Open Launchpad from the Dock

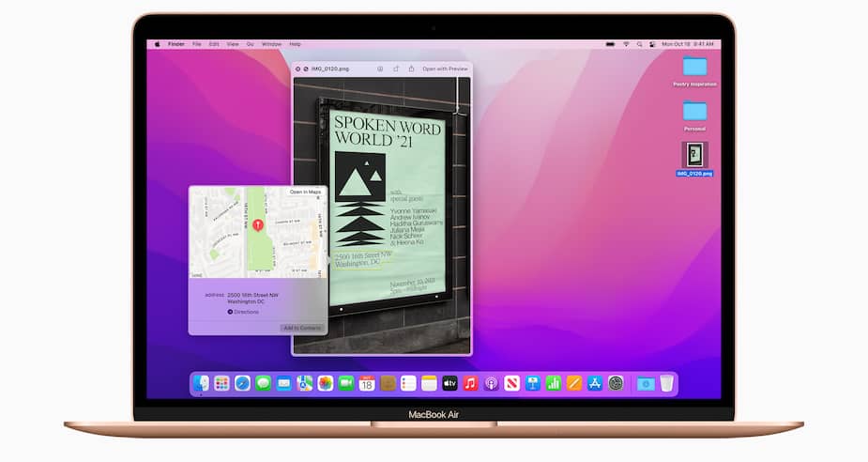[221, 383]
